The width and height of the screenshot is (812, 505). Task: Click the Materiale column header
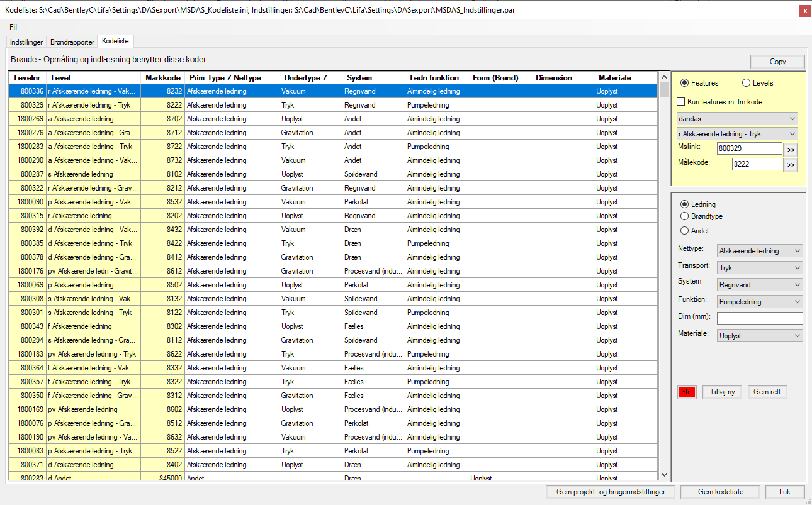pyautogui.click(x=625, y=78)
